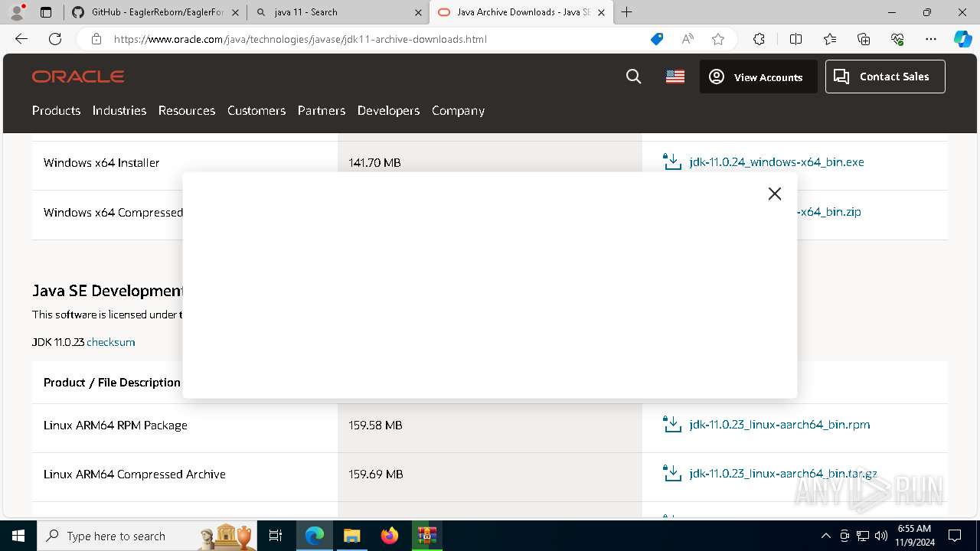Open the Favorites list icon

(830, 39)
